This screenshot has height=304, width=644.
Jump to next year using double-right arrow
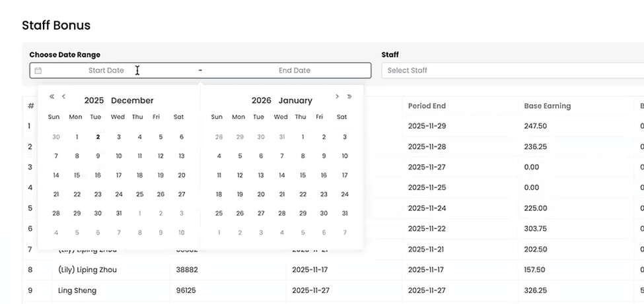coord(349,97)
